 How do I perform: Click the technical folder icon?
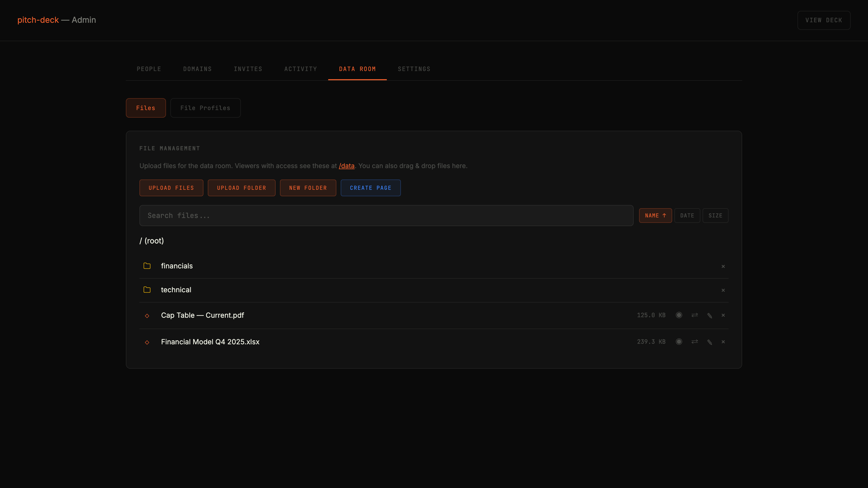(147, 290)
